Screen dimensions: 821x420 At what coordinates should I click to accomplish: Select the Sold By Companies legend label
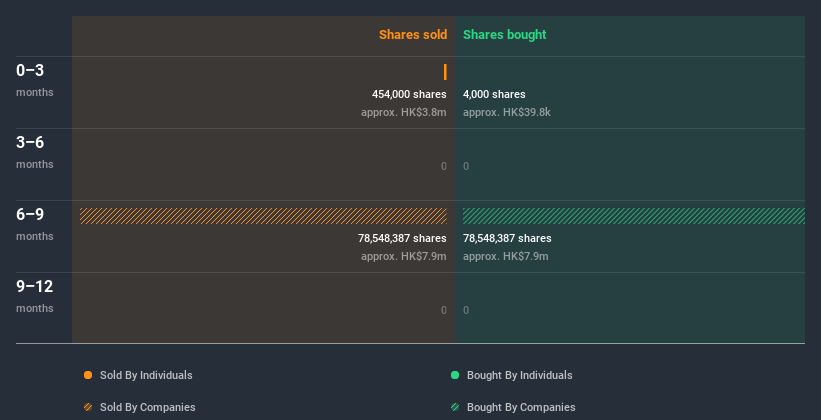[148, 407]
